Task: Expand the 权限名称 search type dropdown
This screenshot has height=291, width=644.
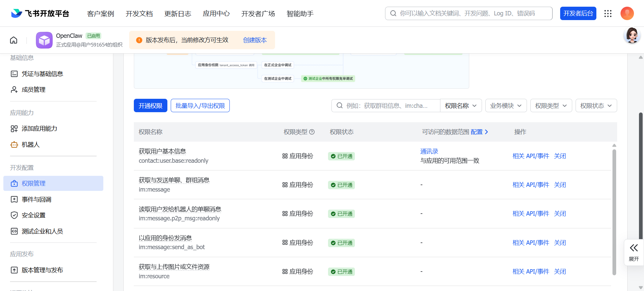Action: coord(461,106)
